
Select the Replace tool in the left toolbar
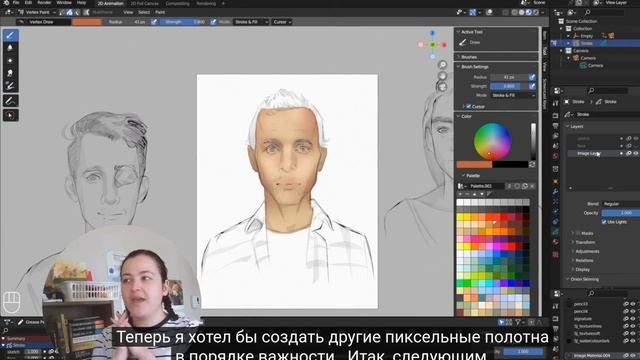click(10, 86)
